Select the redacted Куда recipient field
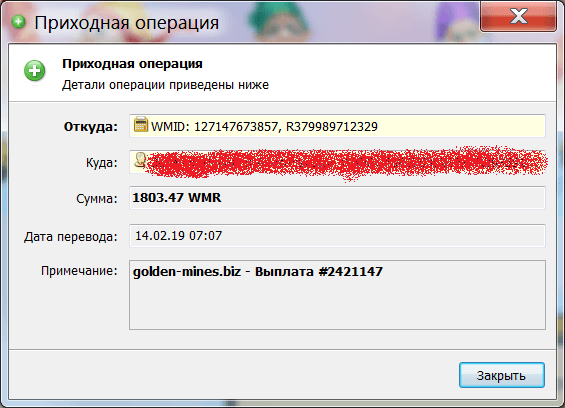565x408 pixels. click(337, 162)
